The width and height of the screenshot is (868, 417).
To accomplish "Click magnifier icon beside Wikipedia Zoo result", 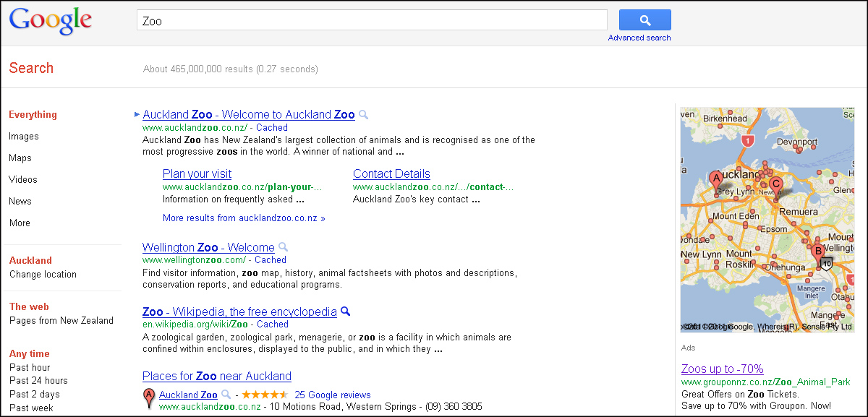I will [x=346, y=311].
